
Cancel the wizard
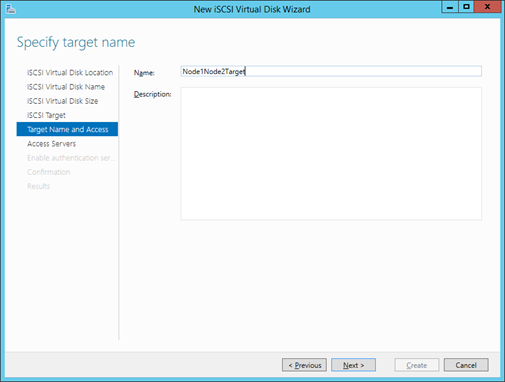click(466, 365)
